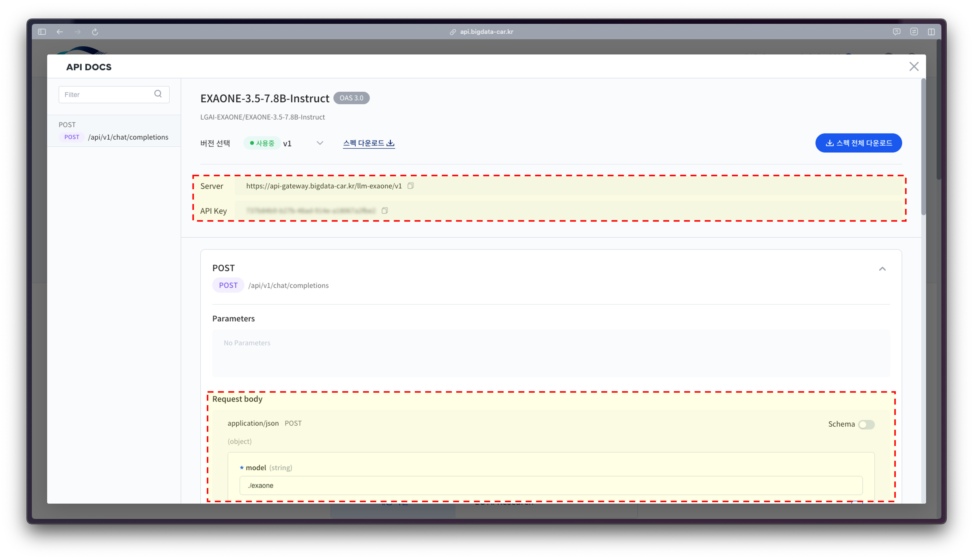Collapse the POST section chevron

882,269
